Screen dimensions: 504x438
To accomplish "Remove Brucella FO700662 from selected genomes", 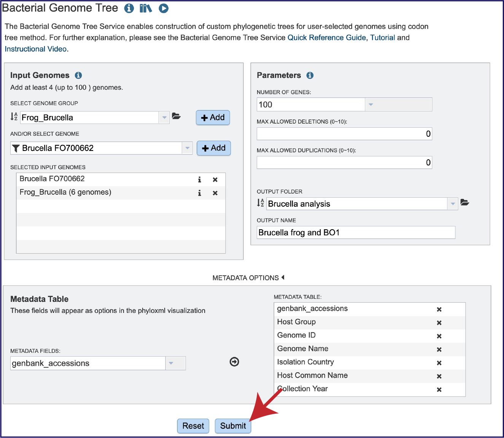I will pos(215,180).
